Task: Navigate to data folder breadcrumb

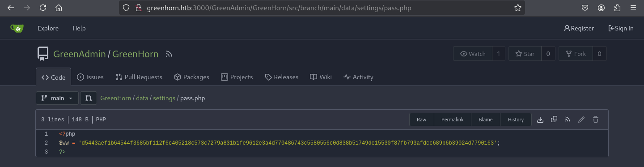Action: pyautogui.click(x=142, y=98)
